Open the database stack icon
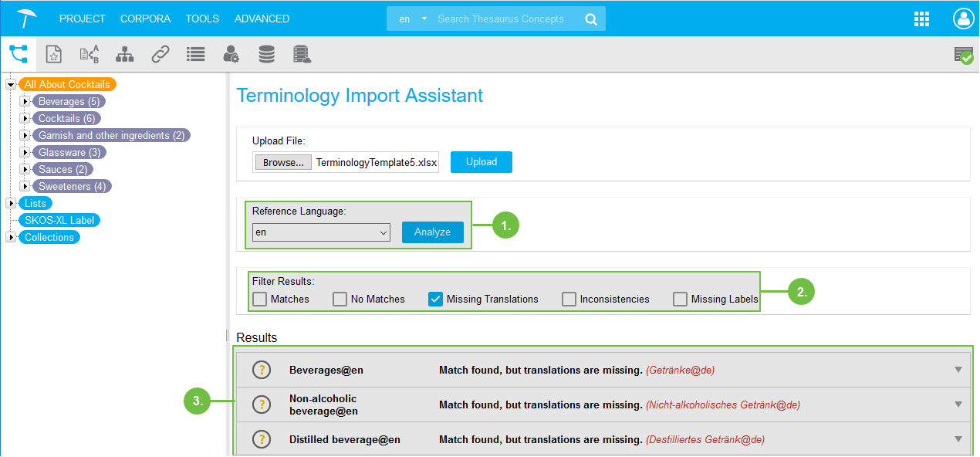The width and height of the screenshot is (980, 457). coord(266,54)
